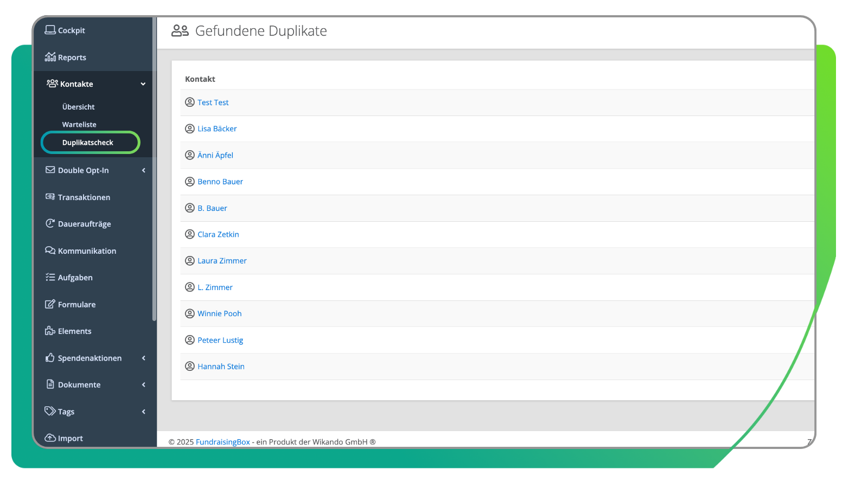Expand the Dokumente submenu arrow
868x488 pixels.
coord(144,385)
